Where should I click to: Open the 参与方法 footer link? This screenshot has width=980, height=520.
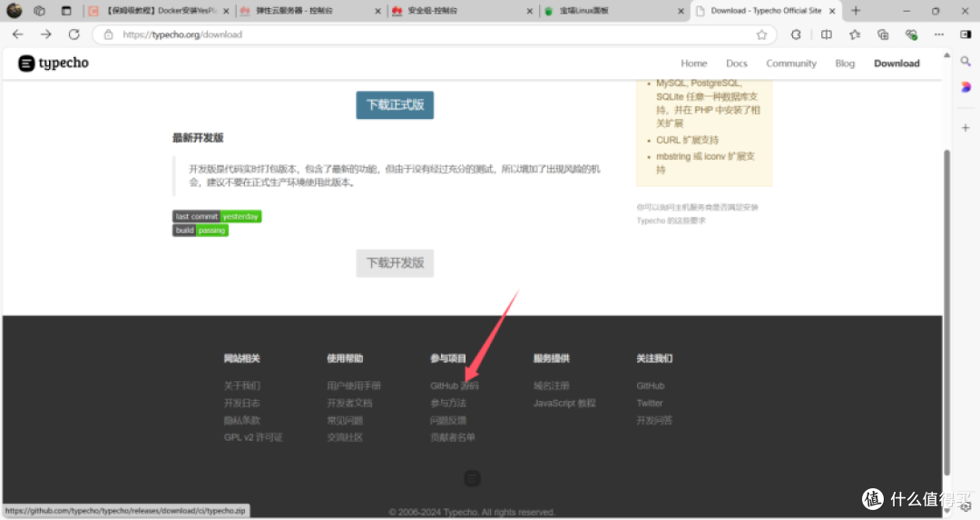coord(448,403)
